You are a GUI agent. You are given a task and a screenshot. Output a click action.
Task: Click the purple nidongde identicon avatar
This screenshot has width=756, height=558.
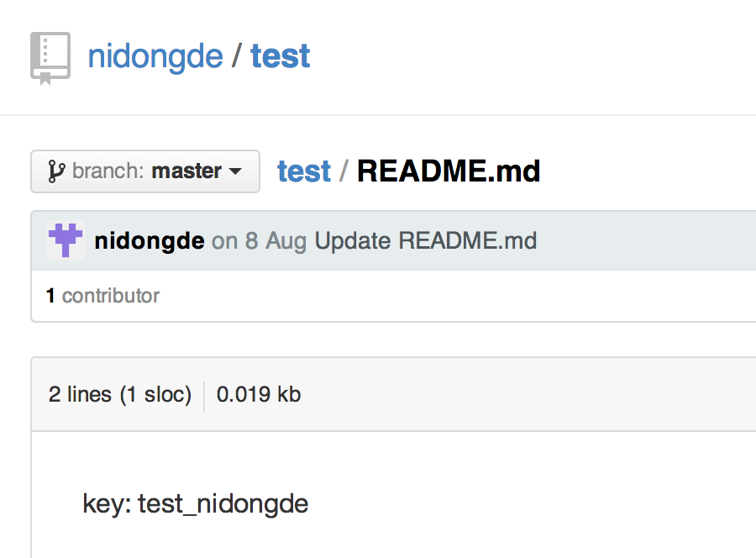click(x=65, y=241)
